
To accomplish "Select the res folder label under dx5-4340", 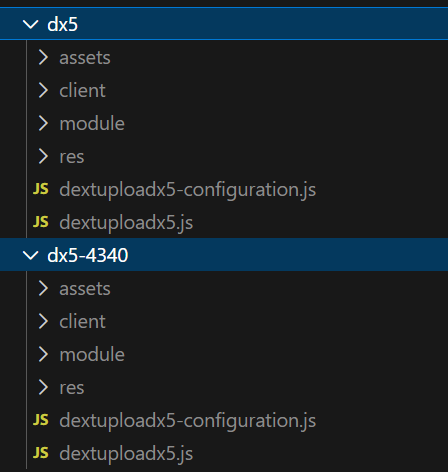I will [72, 388].
